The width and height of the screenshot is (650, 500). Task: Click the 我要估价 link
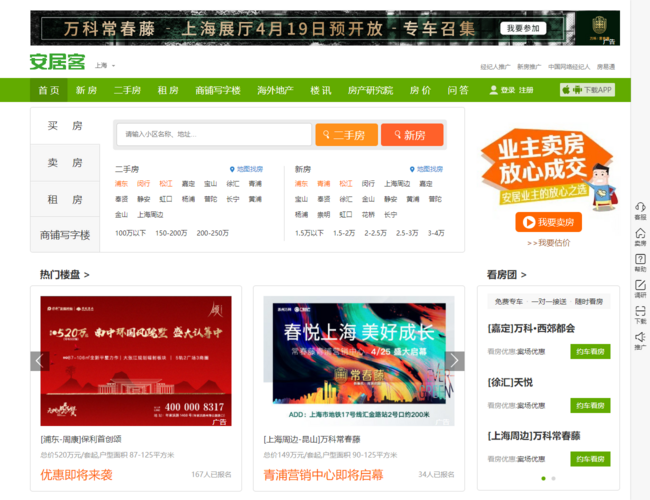tap(548, 243)
